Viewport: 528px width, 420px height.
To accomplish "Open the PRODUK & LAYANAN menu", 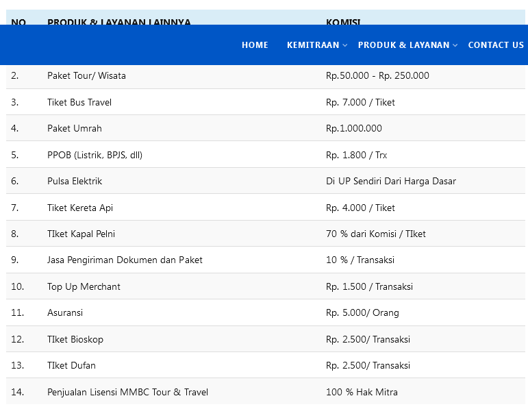I will click(x=403, y=45).
